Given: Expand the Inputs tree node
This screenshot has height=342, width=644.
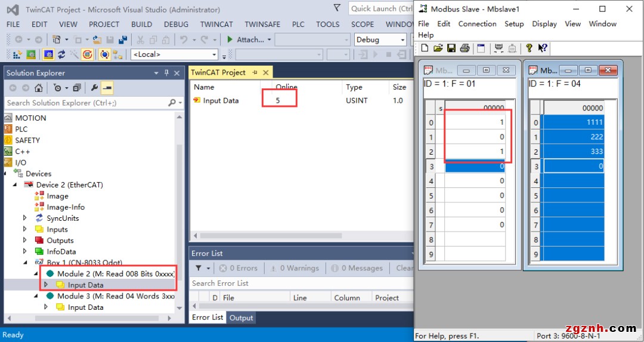Looking at the screenshot, I should [x=25, y=229].
